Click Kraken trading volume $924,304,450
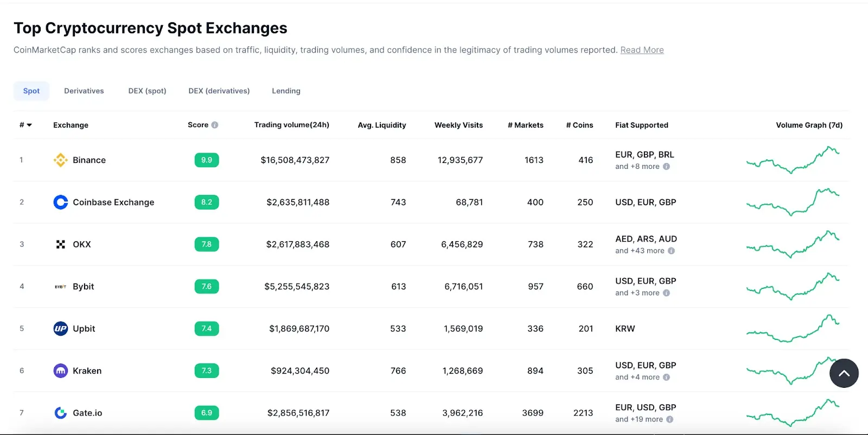The width and height of the screenshot is (868, 435). 300,371
